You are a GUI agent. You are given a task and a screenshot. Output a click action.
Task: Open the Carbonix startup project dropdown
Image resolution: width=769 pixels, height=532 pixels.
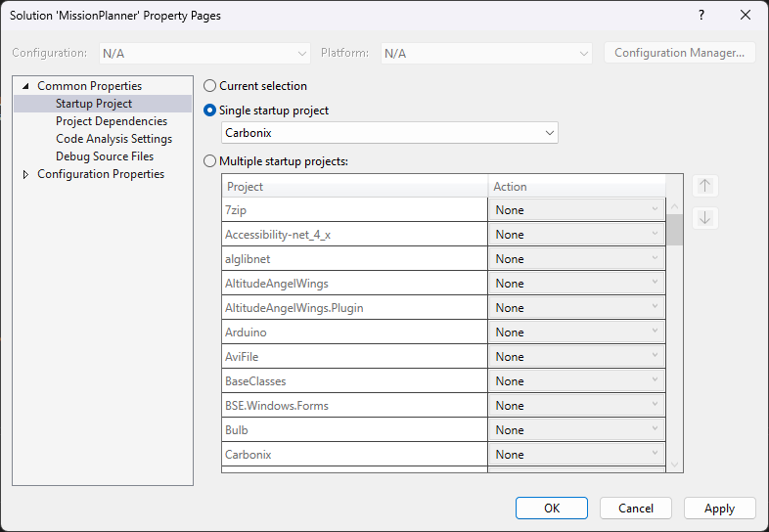point(390,133)
